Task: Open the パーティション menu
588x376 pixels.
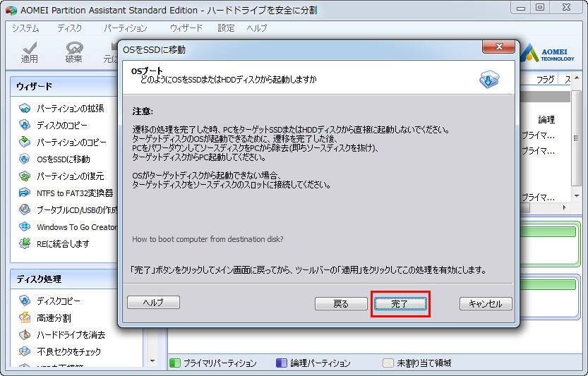Action: click(126, 28)
